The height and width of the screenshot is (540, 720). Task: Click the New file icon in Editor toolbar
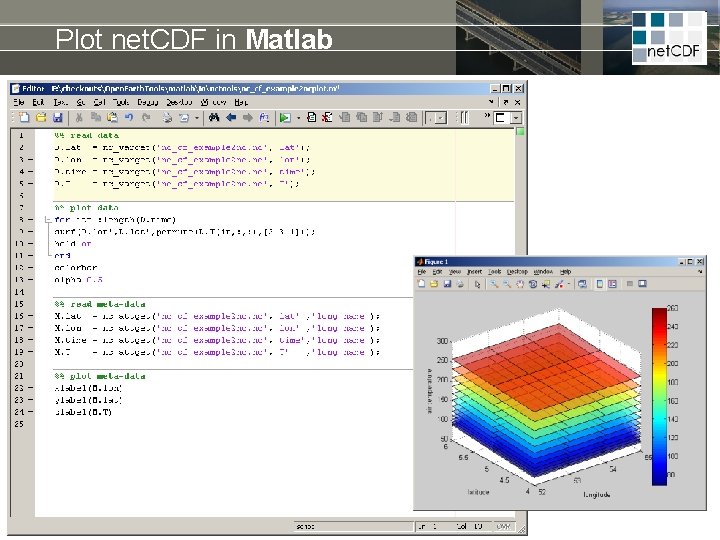(24, 118)
